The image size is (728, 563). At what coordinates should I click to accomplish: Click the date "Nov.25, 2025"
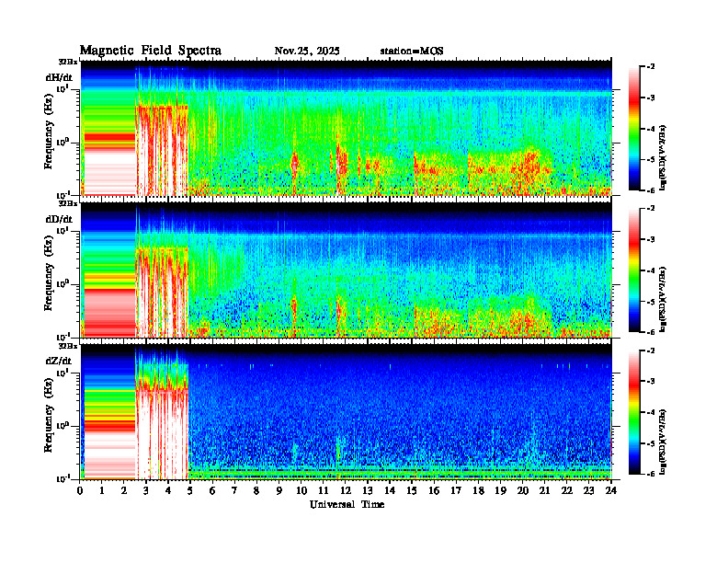pyautogui.click(x=307, y=52)
